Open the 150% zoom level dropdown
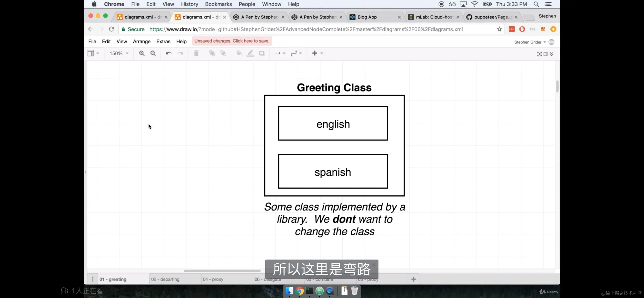The height and width of the screenshot is (298, 644). pos(119,53)
